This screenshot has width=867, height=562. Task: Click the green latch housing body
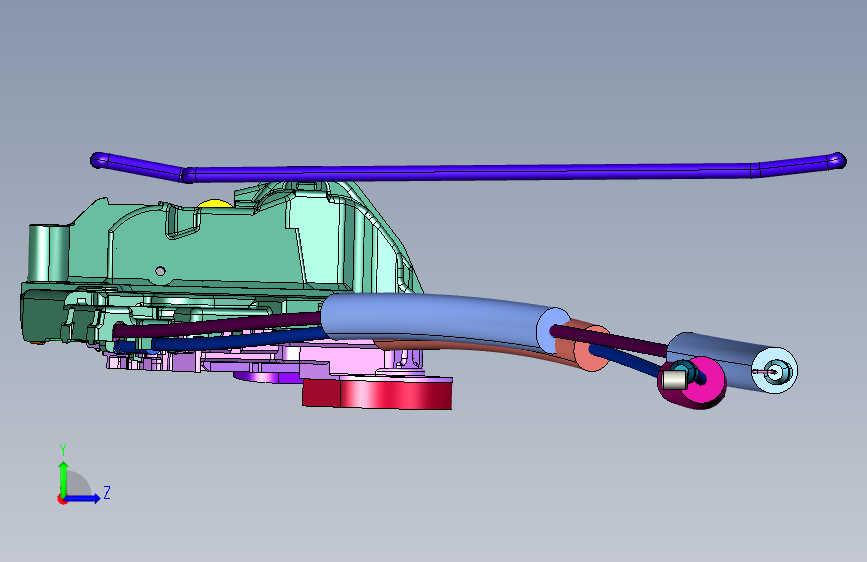[x=221, y=249]
